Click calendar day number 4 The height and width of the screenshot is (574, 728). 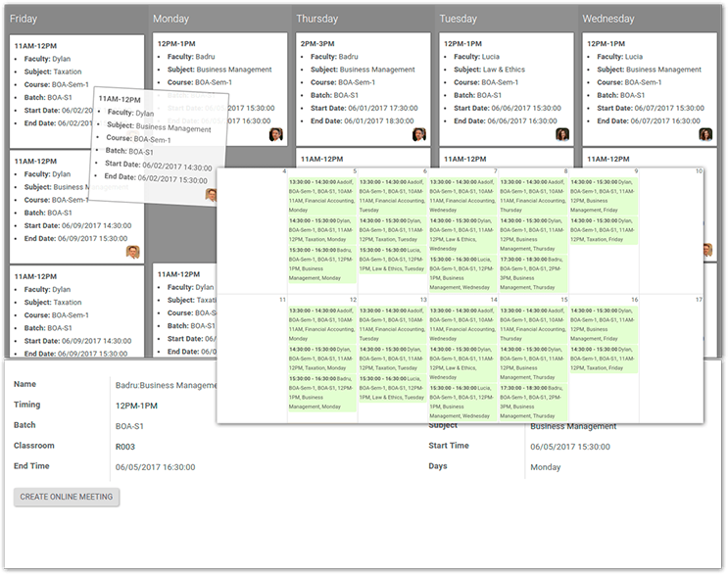click(x=284, y=171)
